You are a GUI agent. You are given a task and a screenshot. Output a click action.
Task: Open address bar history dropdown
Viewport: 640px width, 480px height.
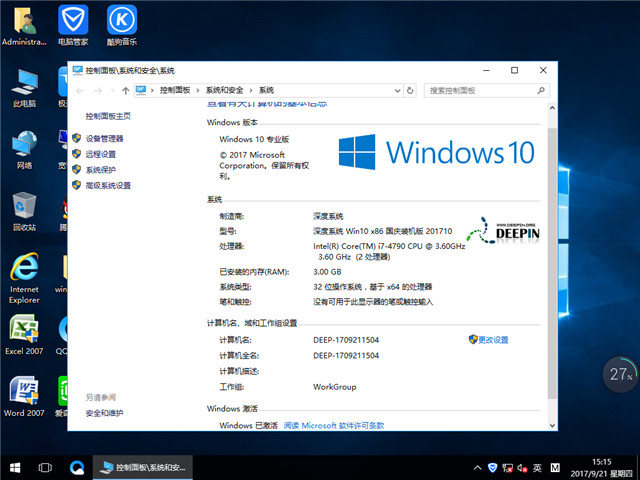click(397, 91)
